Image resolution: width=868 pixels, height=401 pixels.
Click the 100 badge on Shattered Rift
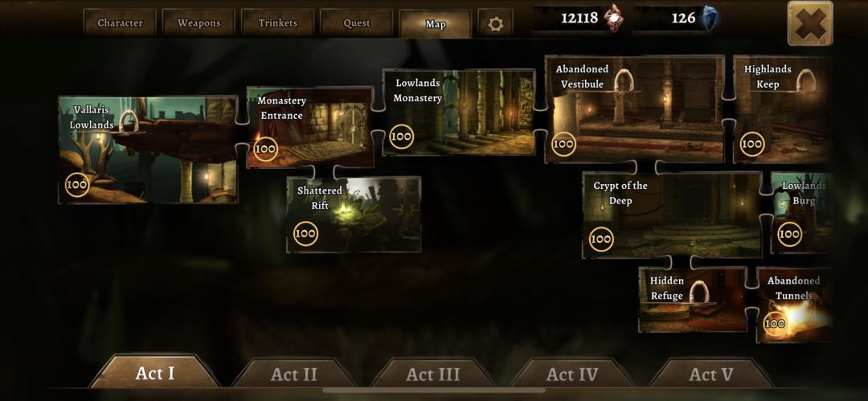[x=305, y=234]
